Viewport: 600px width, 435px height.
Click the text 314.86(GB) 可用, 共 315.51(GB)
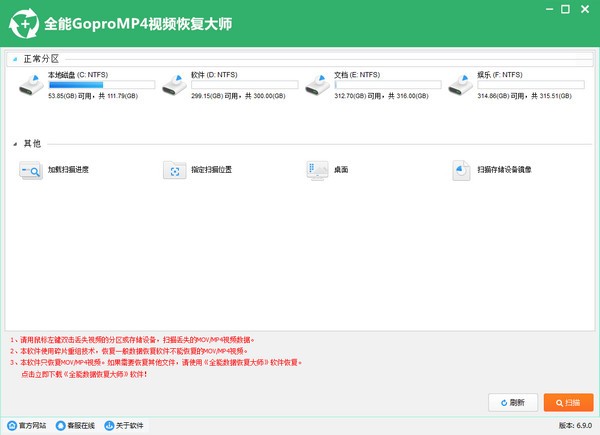(525, 96)
